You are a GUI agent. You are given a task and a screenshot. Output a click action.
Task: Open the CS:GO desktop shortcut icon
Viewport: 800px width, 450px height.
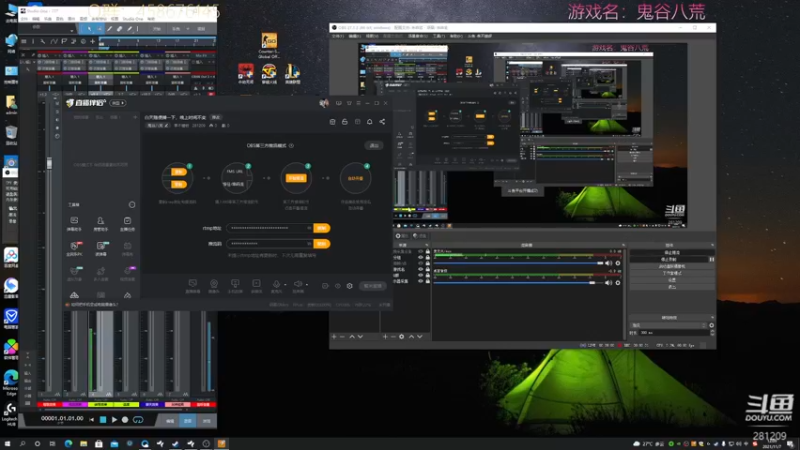pyautogui.click(x=269, y=40)
